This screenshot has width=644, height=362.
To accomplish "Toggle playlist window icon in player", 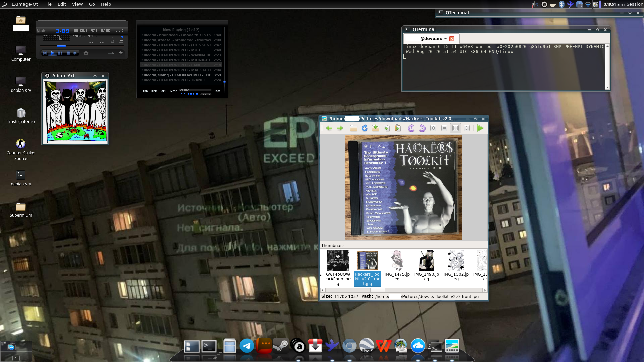I will pos(121,41).
